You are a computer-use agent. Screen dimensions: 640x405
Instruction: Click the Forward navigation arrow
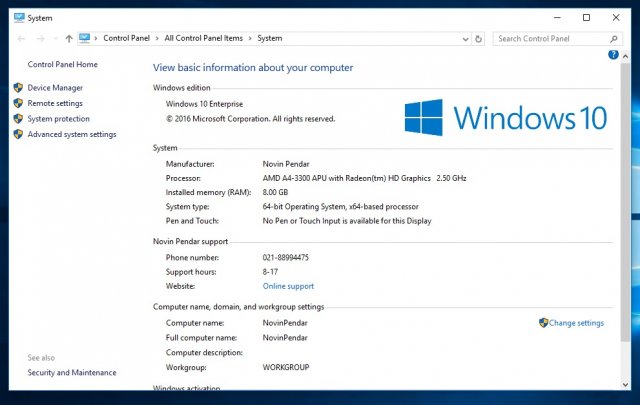click(40, 38)
